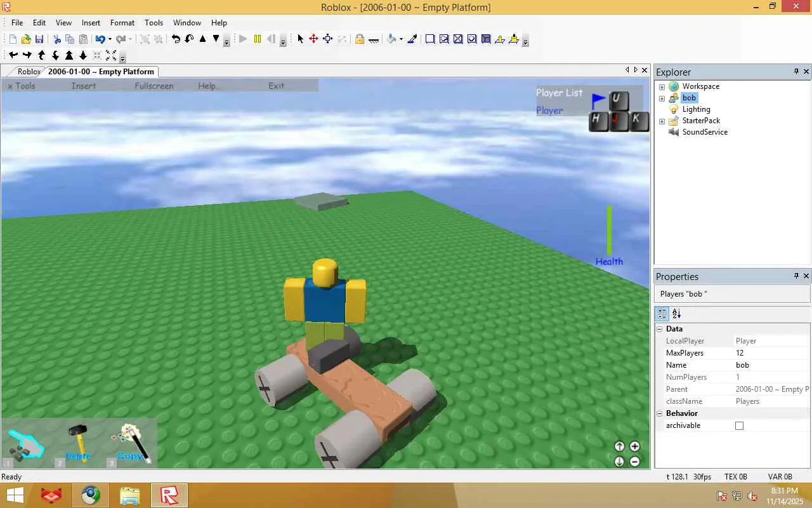Collapse the Data property section
This screenshot has width=812, height=508.
point(660,329)
